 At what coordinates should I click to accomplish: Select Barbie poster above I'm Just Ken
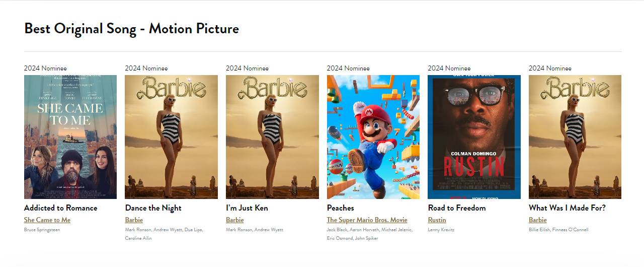[272, 137]
